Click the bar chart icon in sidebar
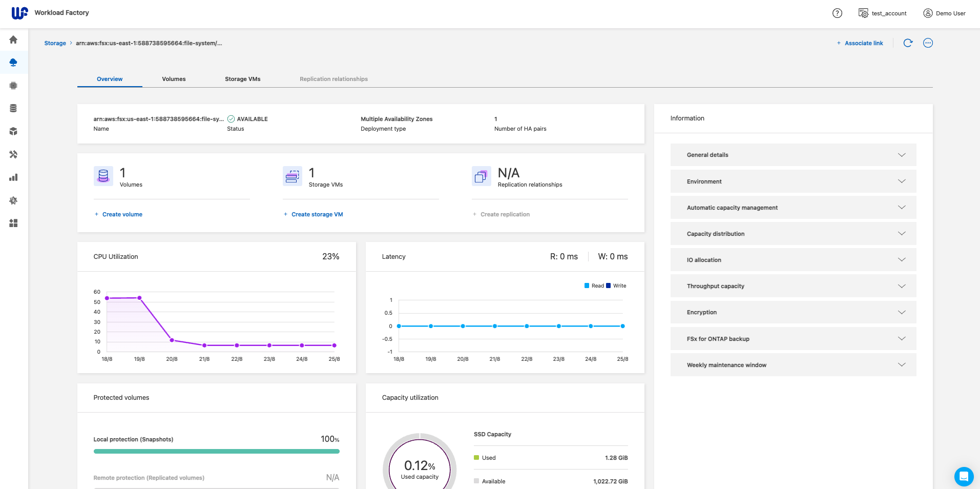 tap(13, 177)
